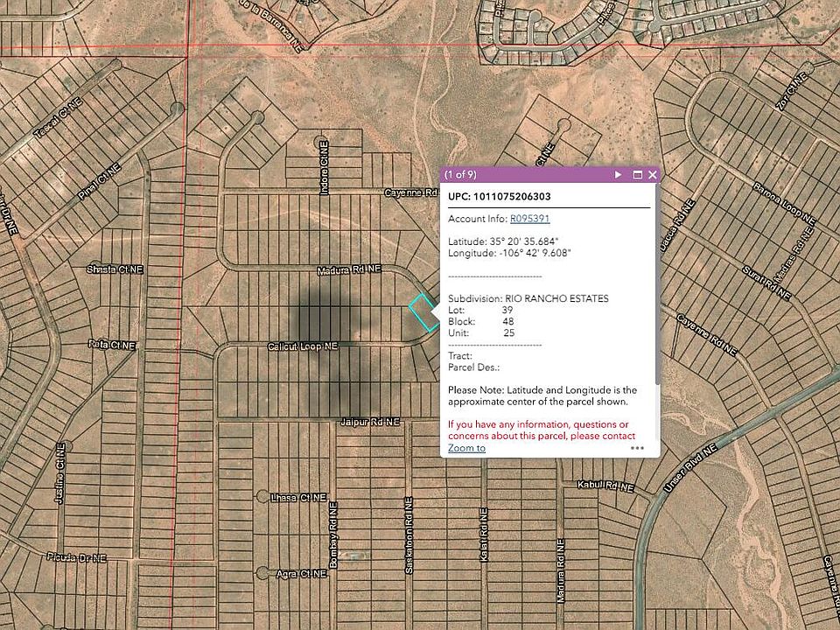This screenshot has width=840, height=630.
Task: Open popup more options ellipsis
Action: click(x=637, y=448)
